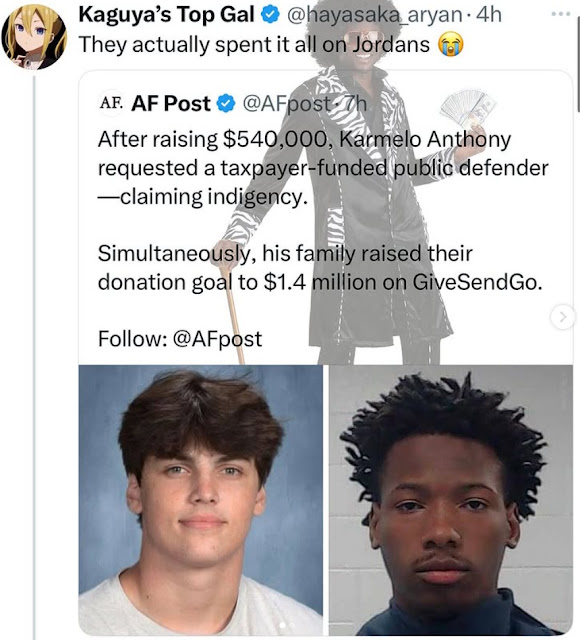Click the carousel page dots under photos
The image size is (580, 640).
coord(287,625)
